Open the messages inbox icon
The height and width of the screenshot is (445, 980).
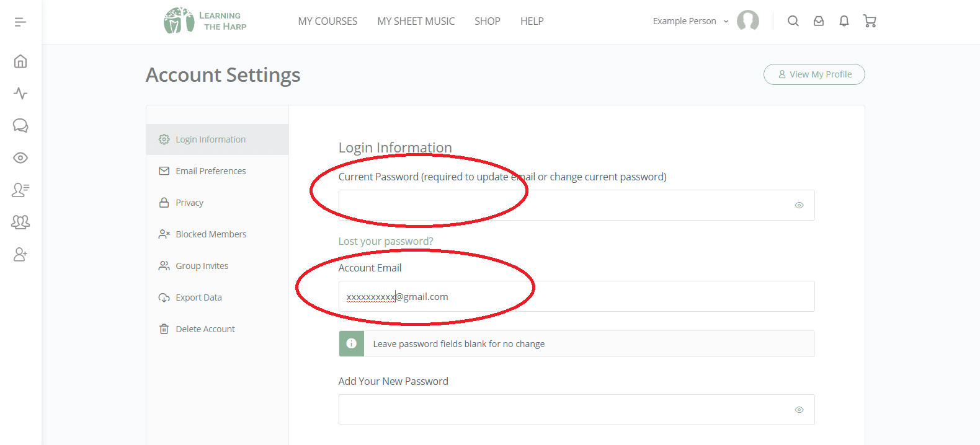819,21
